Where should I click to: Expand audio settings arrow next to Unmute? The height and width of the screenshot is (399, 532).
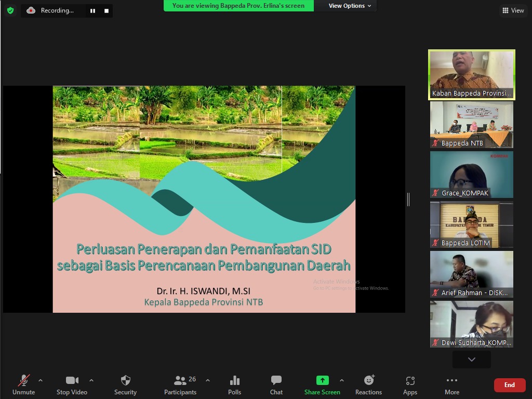click(41, 380)
